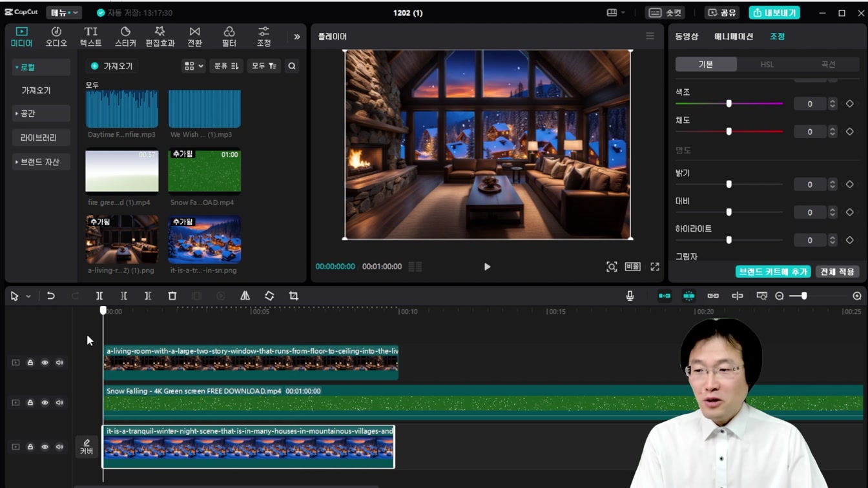Open the 오디오 (audio) panel icon

(x=56, y=37)
